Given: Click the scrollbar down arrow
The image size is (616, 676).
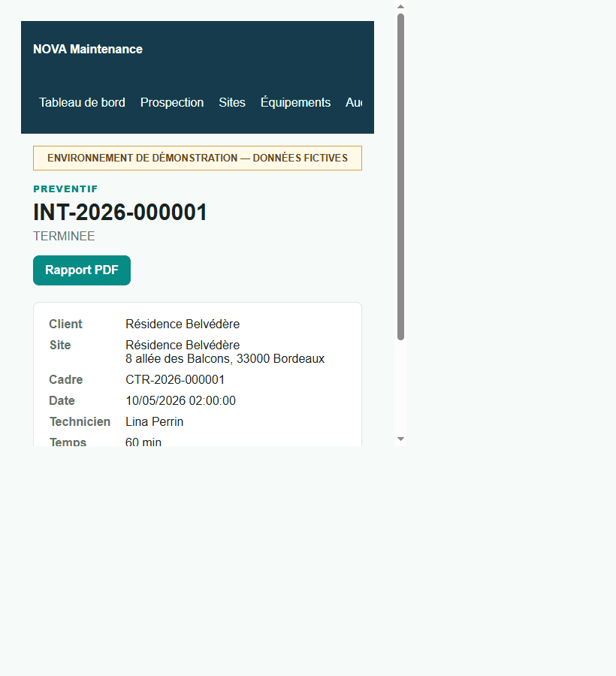Looking at the screenshot, I should point(400,439).
